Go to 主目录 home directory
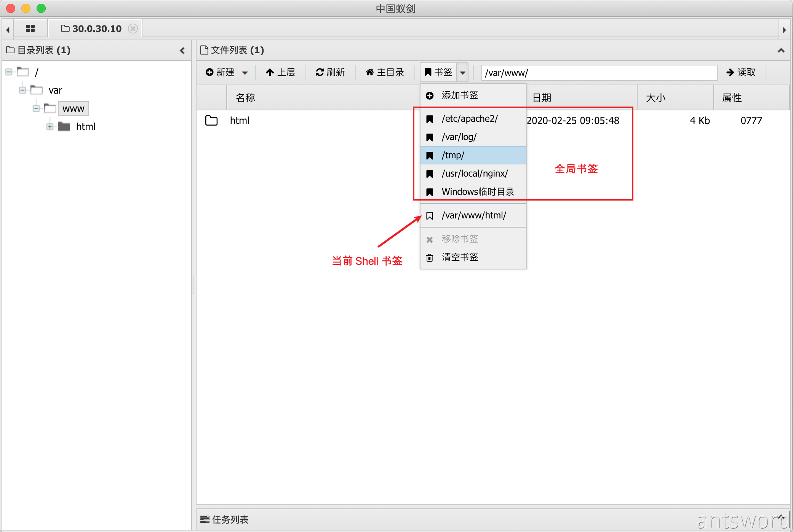Screen dimensions: 793x532 pos(385,72)
